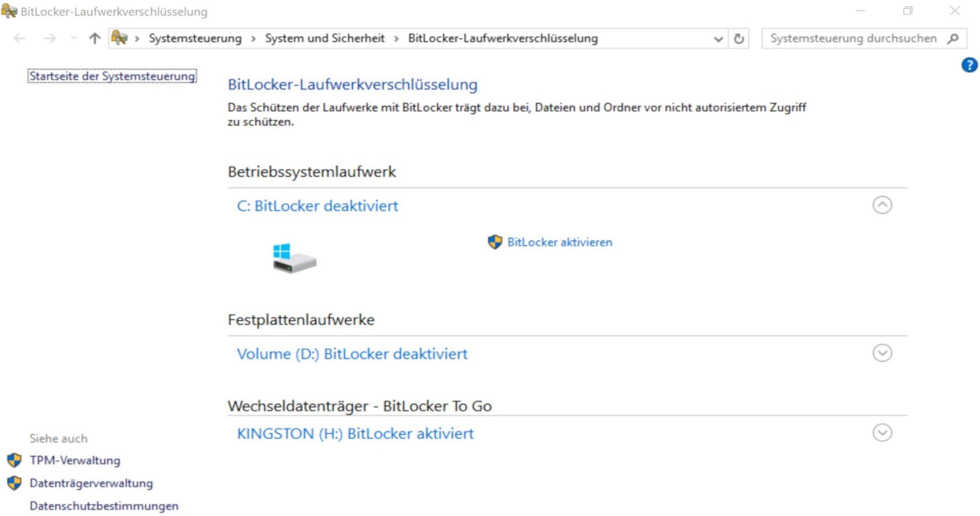Click the BitLocker window title icon

pyautogui.click(x=9, y=11)
